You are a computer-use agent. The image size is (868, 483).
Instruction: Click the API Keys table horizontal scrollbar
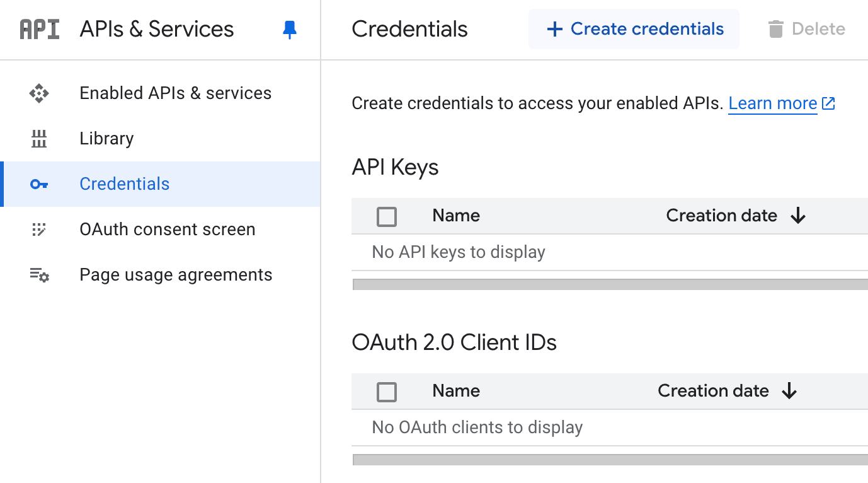coord(610,284)
